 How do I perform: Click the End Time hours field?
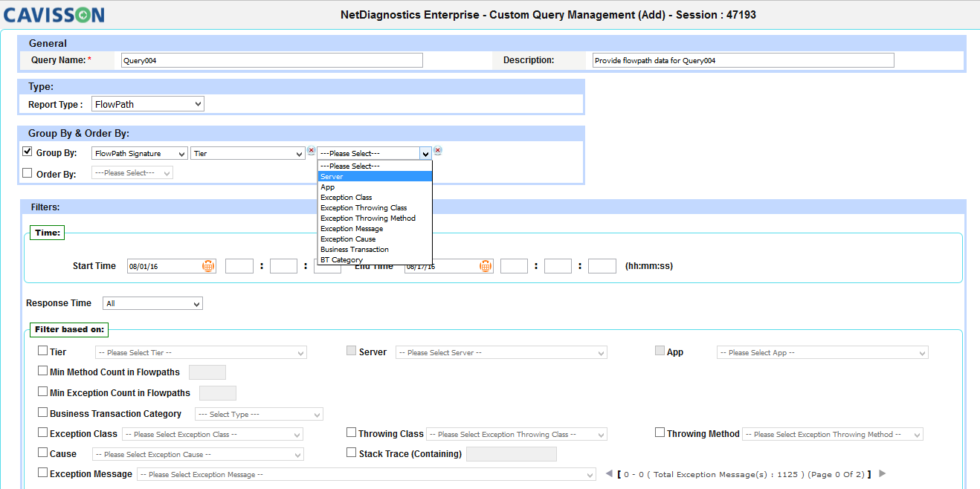(515, 266)
